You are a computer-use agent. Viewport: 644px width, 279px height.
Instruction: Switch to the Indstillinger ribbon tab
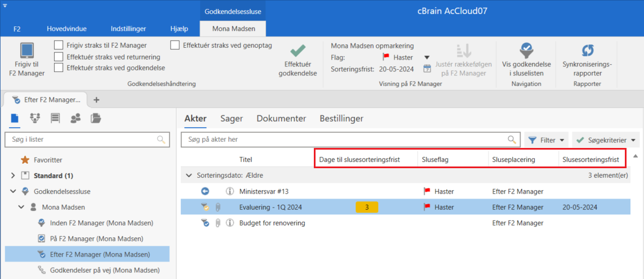[128, 28]
